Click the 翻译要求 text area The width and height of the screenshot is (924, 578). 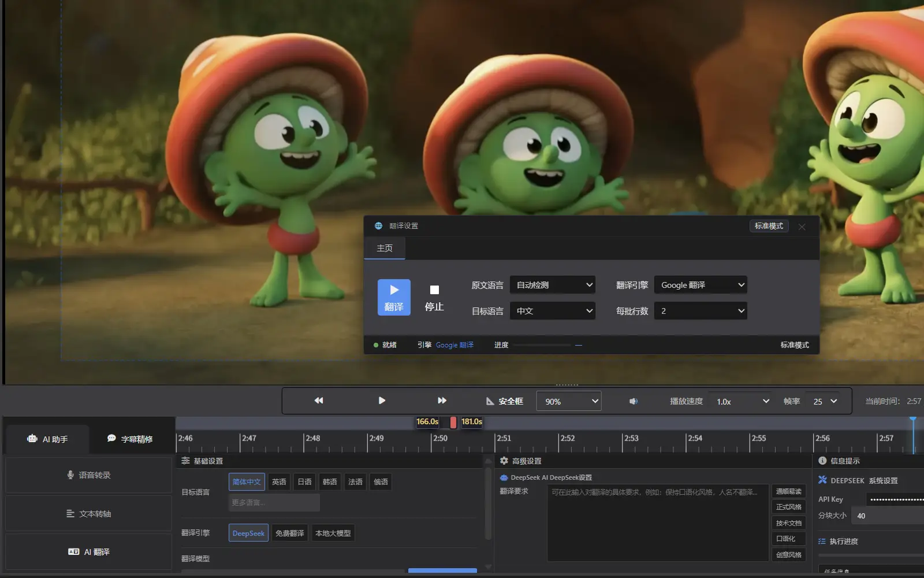[x=658, y=523]
